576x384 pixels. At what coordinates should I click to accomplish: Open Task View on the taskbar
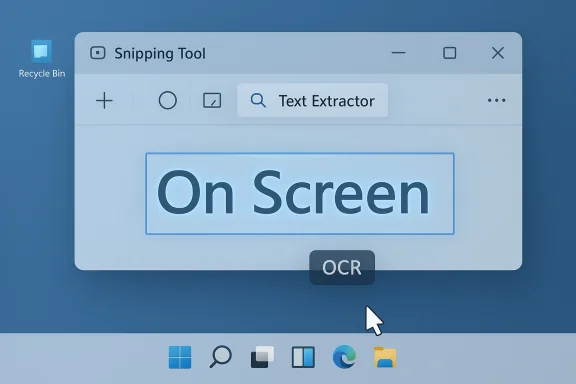[x=262, y=357]
